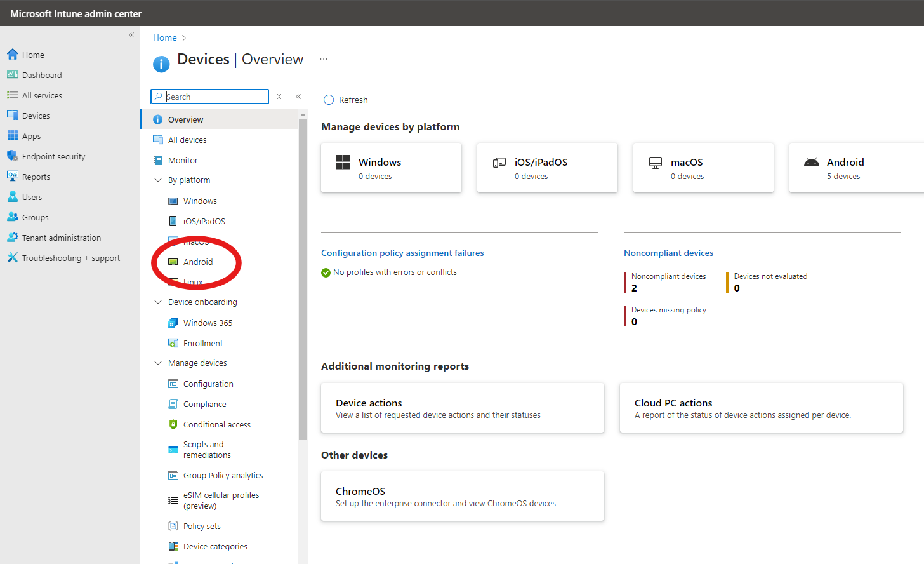This screenshot has height=564, width=924.
Task: Open the Endpoint security shield icon
Action: click(13, 156)
